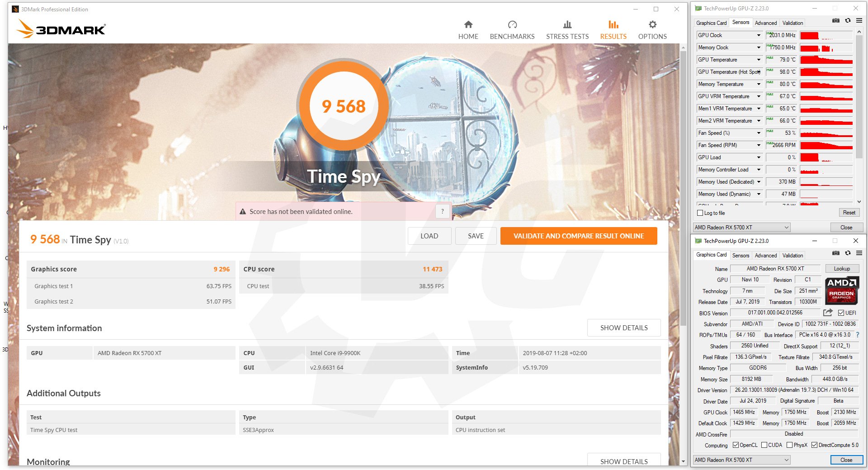Select the Graphics Card tab in the lower GPU-Z window
Image resolution: width=868 pixels, height=470 pixels.
(x=711, y=255)
